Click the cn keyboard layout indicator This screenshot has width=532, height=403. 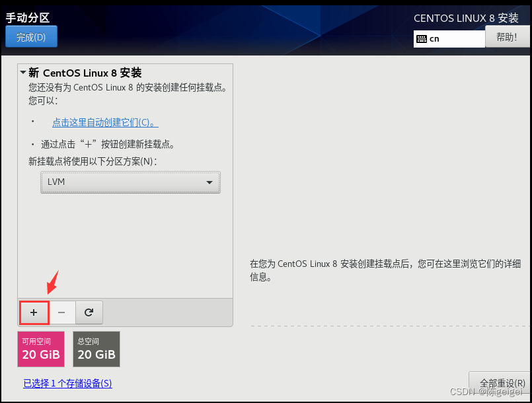[x=449, y=39]
